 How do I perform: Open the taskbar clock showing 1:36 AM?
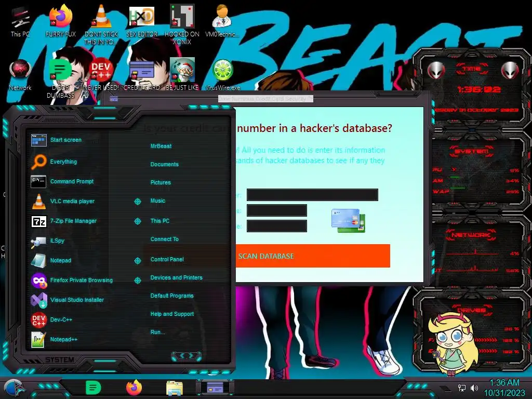(504, 388)
